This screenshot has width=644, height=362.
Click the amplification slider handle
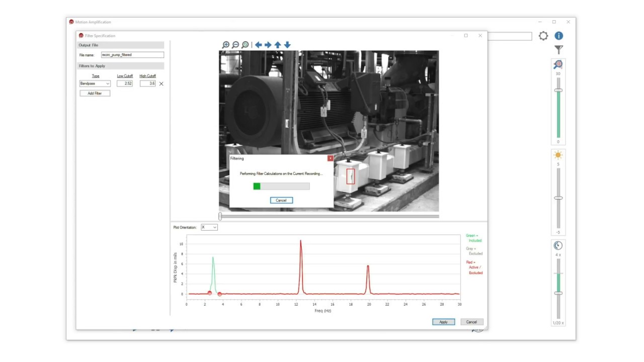(x=558, y=90)
